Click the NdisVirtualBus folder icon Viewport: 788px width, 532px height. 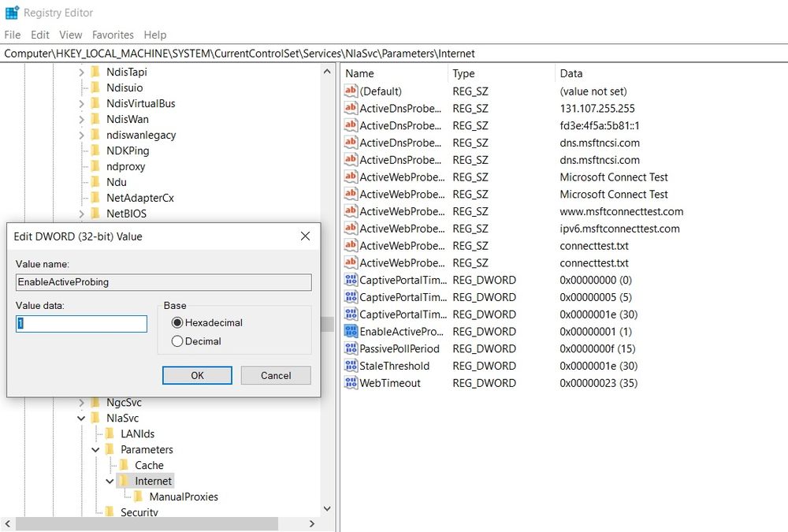click(95, 103)
